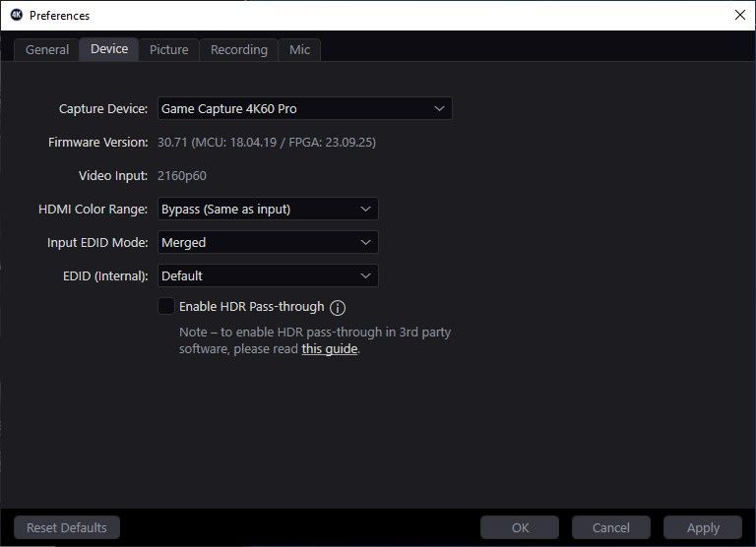This screenshot has width=756, height=547.
Task: Open the HDMI Color Range dropdown
Action: tap(268, 209)
